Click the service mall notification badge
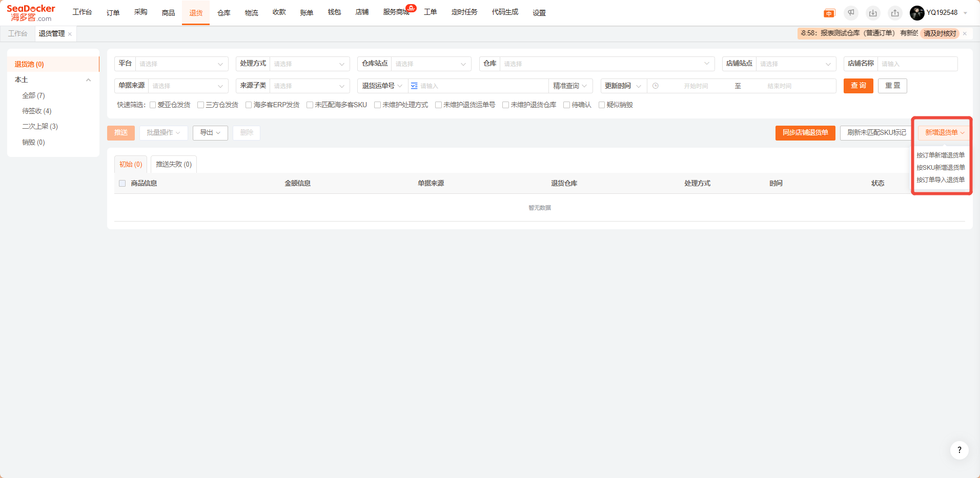980x478 pixels. point(411,8)
